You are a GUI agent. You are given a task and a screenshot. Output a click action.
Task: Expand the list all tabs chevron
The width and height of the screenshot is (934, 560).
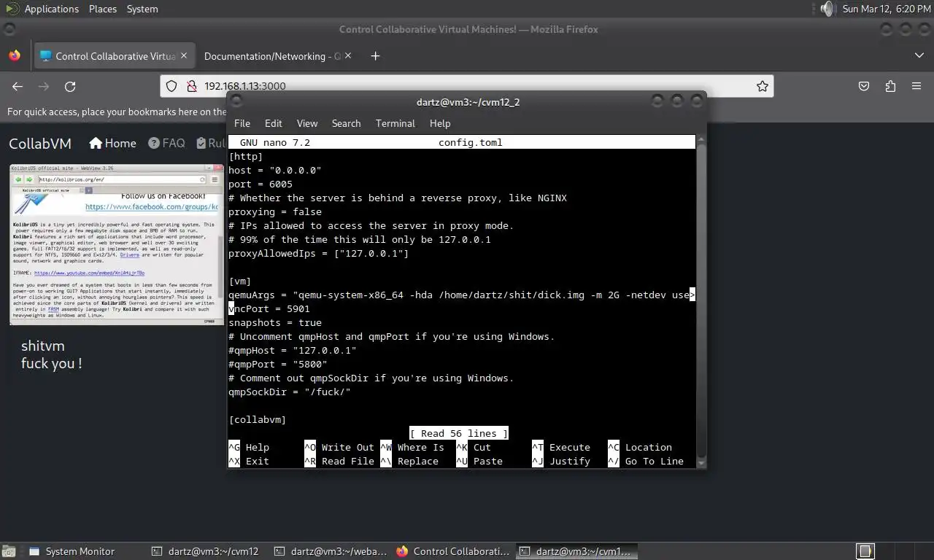coord(919,55)
